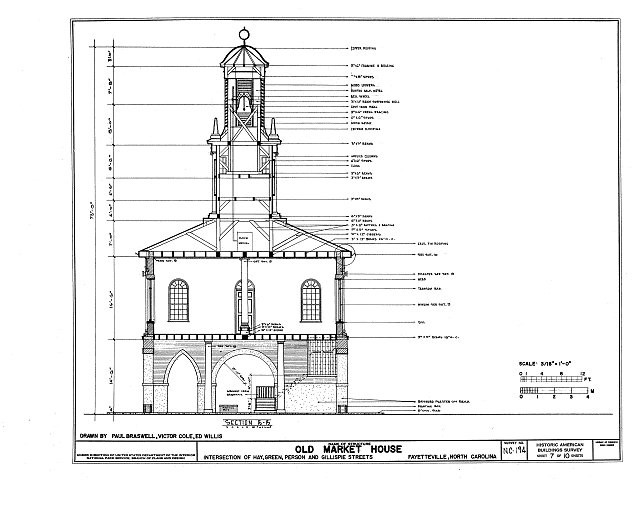
Task: Click the ball finial atop the cupola
Action: (x=244, y=34)
